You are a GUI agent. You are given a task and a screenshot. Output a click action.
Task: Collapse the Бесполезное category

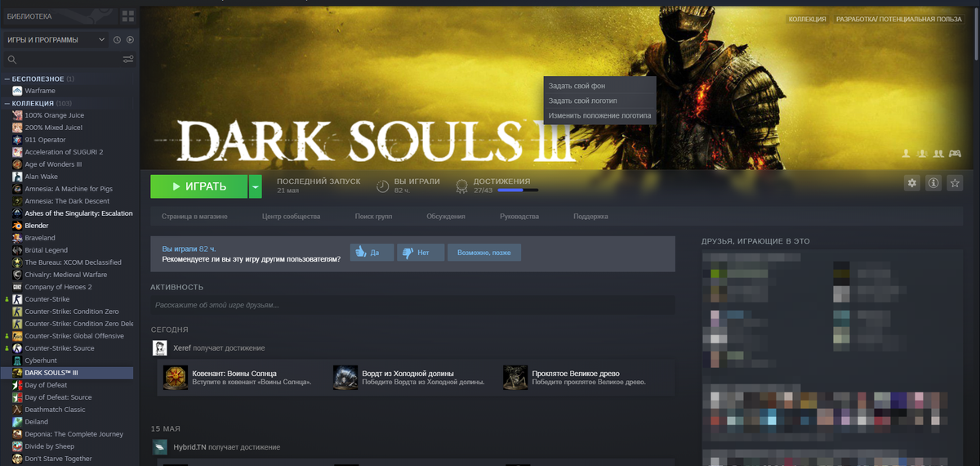click(x=7, y=79)
